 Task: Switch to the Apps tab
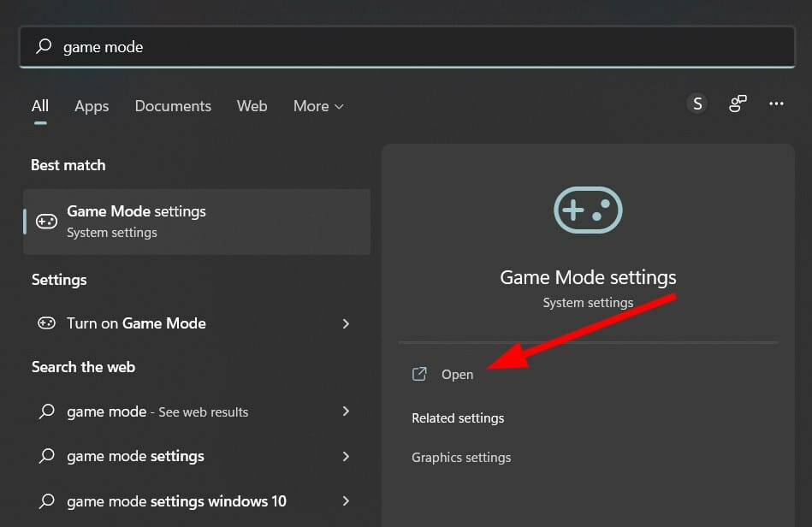click(92, 106)
